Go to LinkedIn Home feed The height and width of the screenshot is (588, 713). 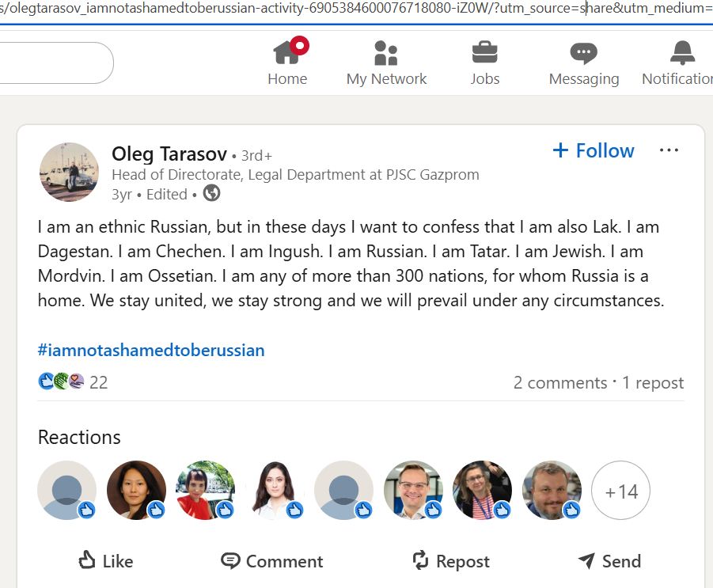click(287, 63)
